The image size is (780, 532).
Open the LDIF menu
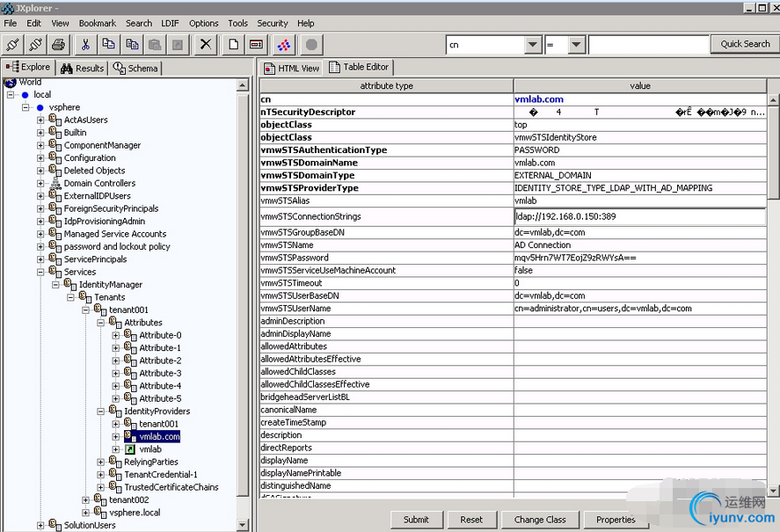coord(170,23)
